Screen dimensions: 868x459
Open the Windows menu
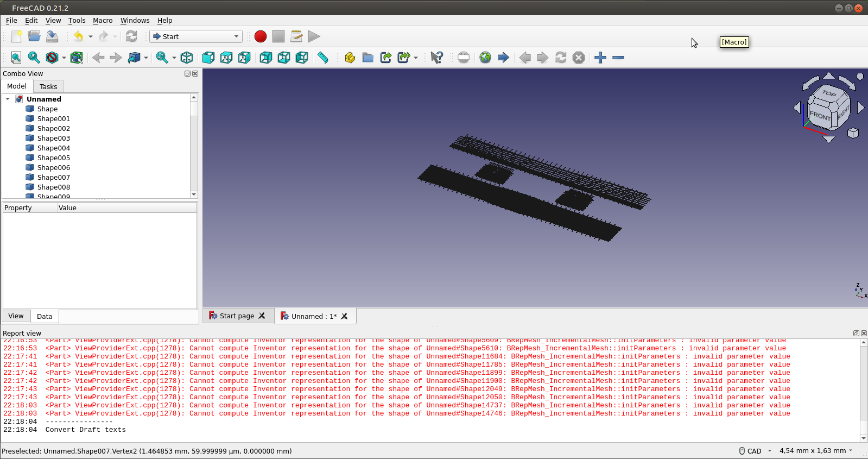tap(135, 21)
